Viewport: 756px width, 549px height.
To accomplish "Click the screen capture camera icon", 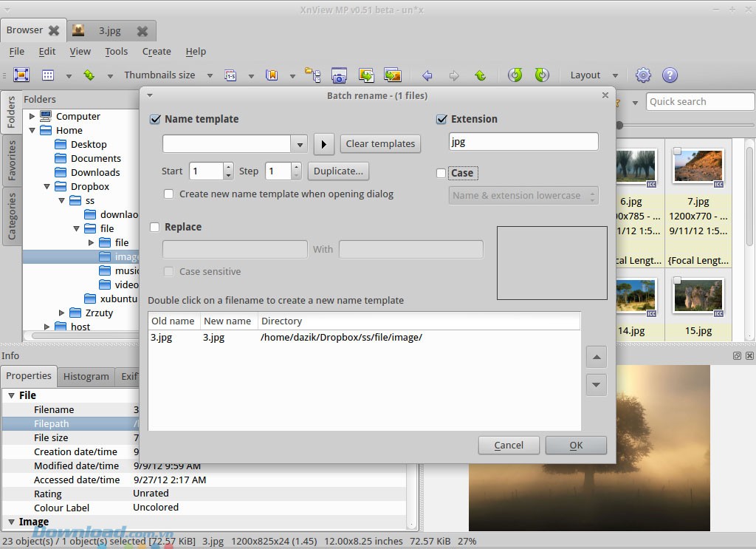I will pos(339,75).
